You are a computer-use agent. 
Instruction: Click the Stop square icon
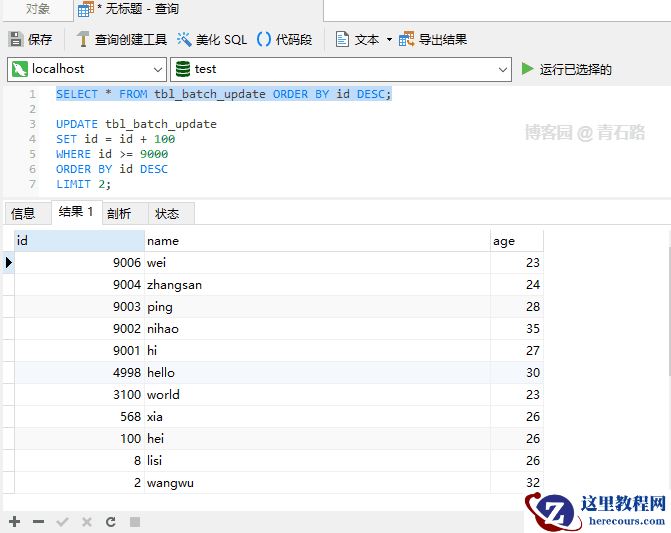pyautogui.click(x=135, y=521)
